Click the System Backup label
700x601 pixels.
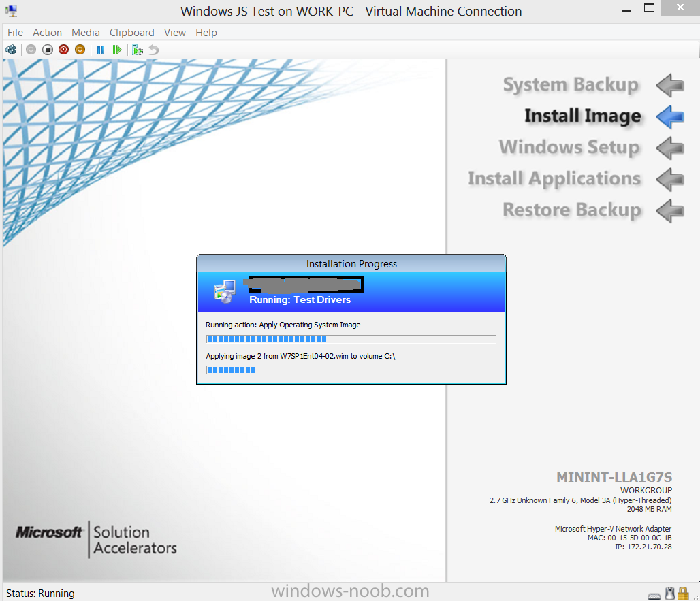tap(571, 85)
